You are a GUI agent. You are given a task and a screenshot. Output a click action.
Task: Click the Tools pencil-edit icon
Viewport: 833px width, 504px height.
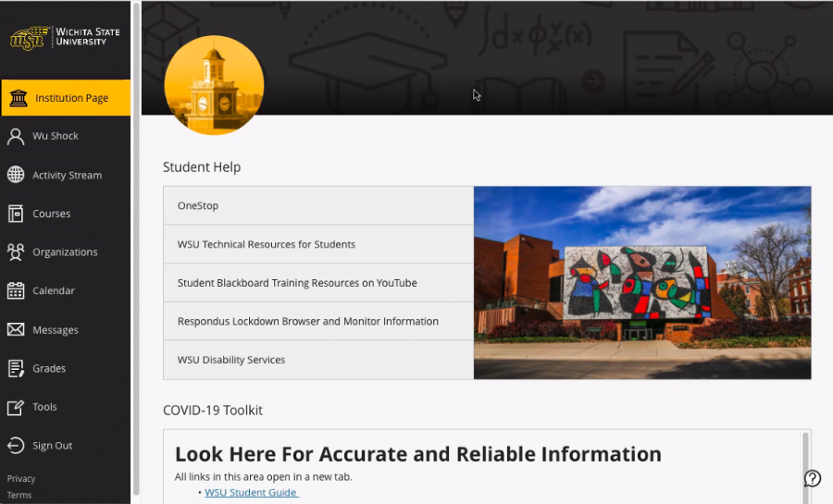click(x=16, y=407)
